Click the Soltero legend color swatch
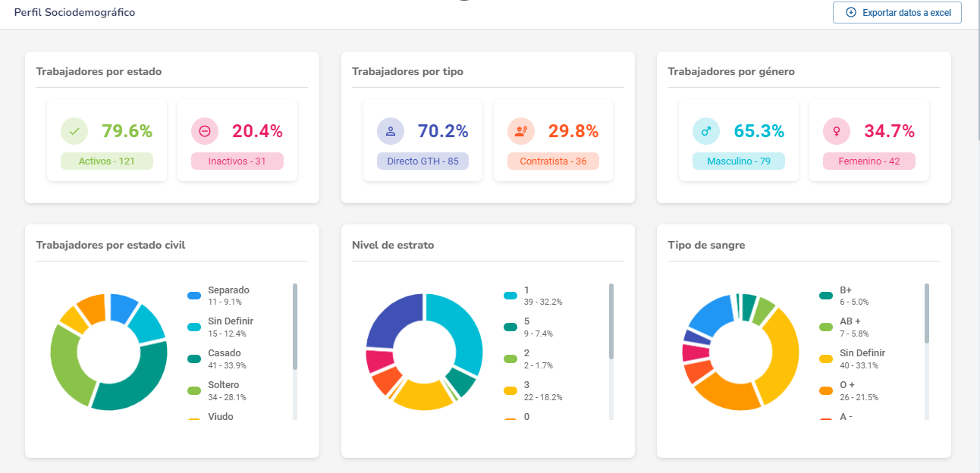This screenshot has width=980, height=473. (194, 391)
